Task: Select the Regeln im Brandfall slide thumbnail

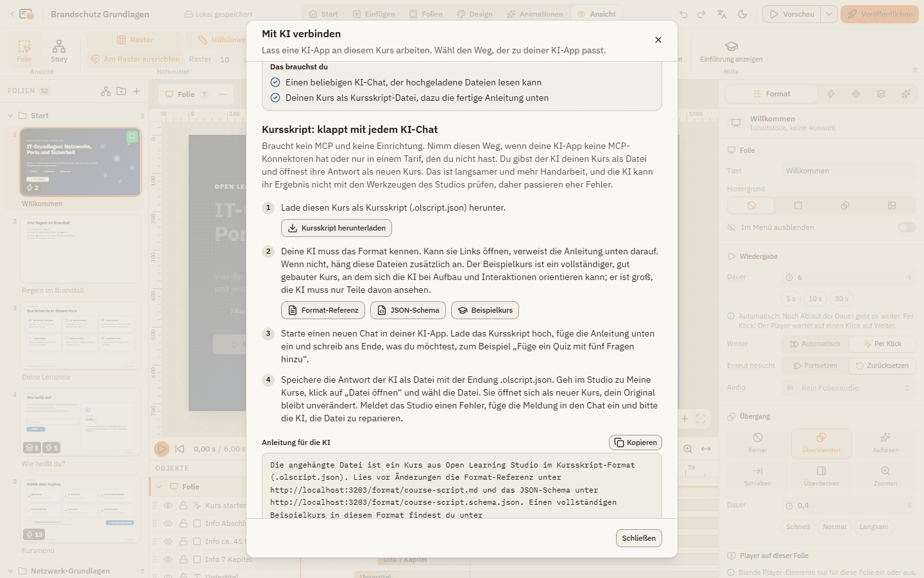Action: pos(80,249)
